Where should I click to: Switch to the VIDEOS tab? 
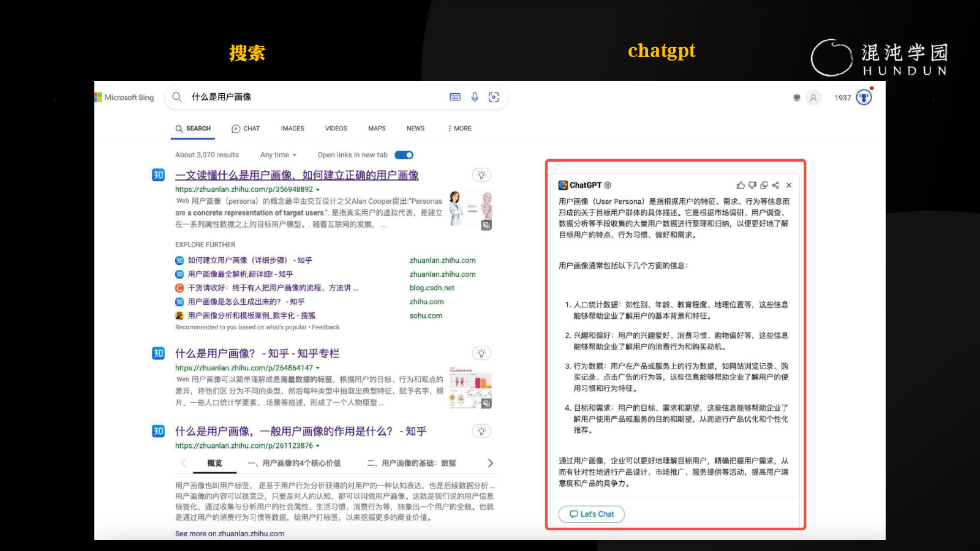(336, 129)
